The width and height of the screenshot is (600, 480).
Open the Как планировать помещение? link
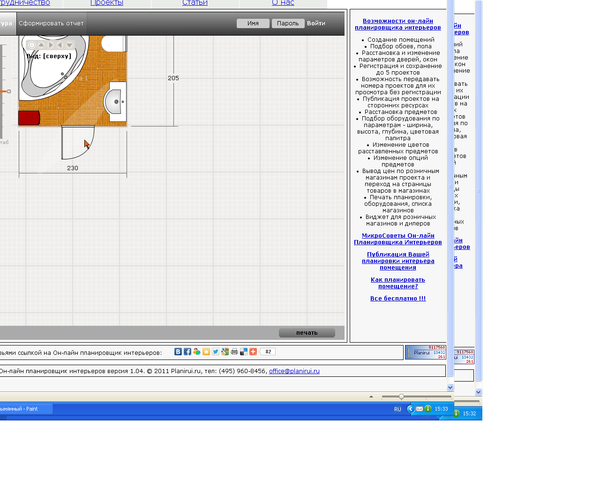point(398,283)
